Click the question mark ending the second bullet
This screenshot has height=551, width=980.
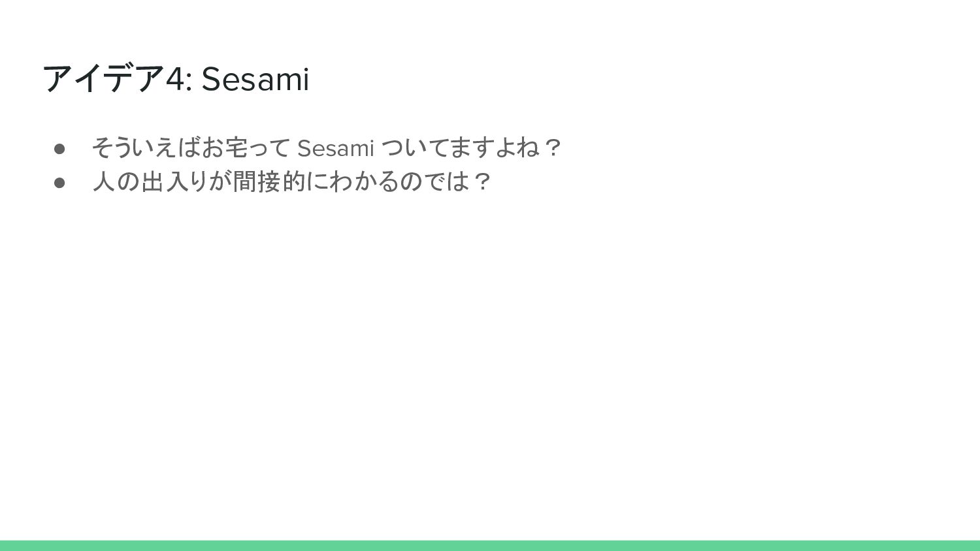point(482,181)
